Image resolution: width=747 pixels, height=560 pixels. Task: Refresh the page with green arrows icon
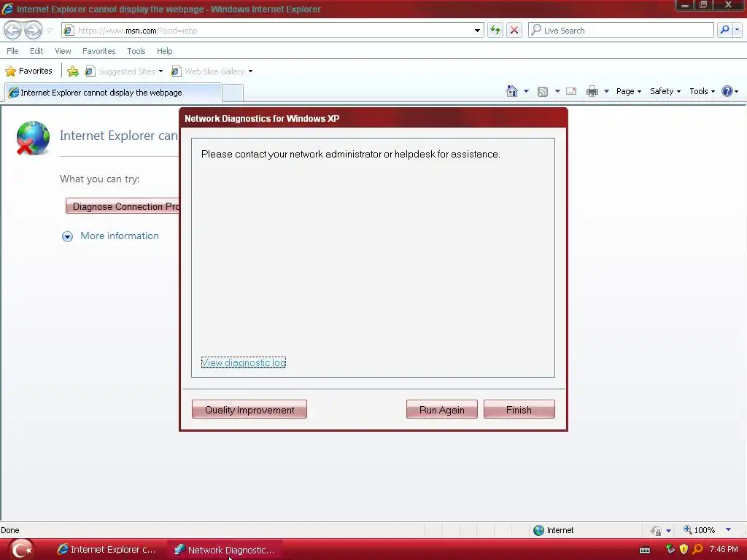point(495,31)
